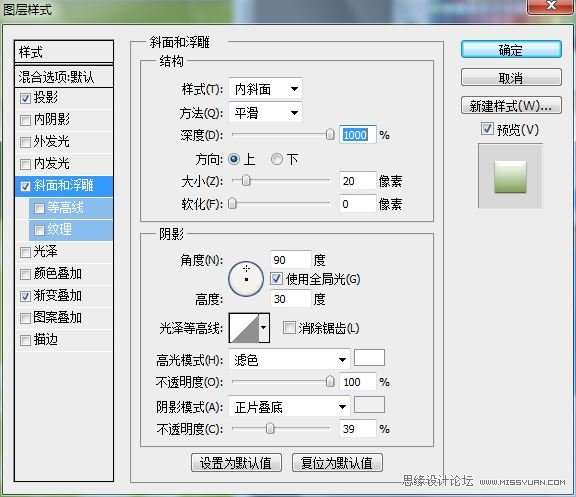Uncheck the 斜面和浮雕 checkbox
The height and width of the screenshot is (497, 576).
(25, 186)
